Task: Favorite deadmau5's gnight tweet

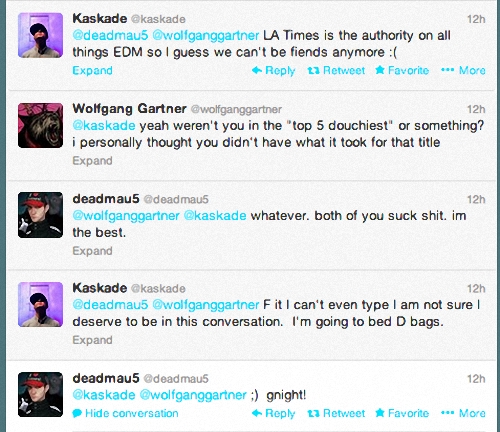Action: [x=402, y=413]
